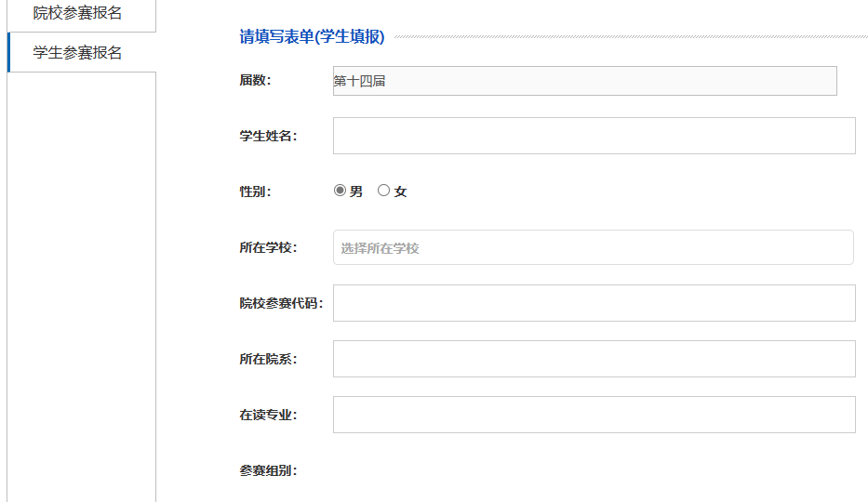
Task: Choose the 女 radio button
Action: [383, 191]
